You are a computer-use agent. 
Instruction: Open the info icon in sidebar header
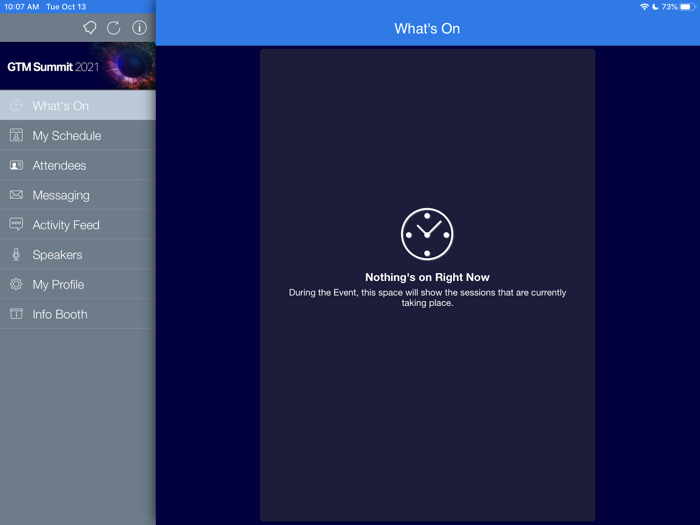click(139, 28)
